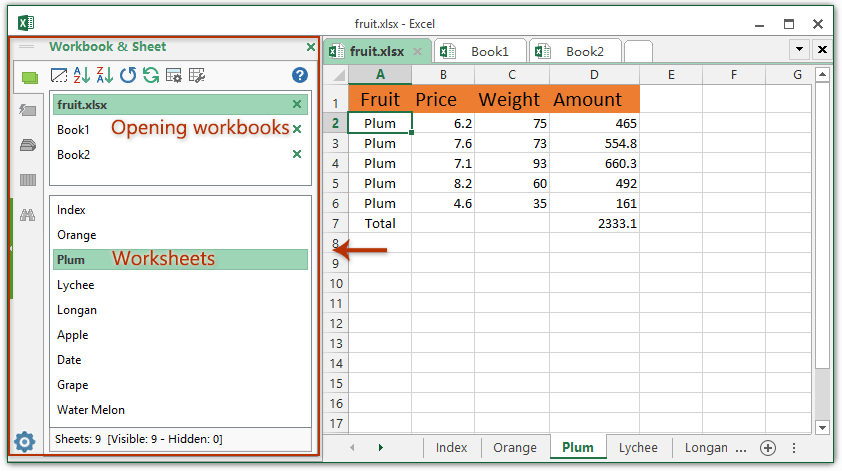Click the Sort A to Z icon
842x472 pixels.
click(x=83, y=75)
